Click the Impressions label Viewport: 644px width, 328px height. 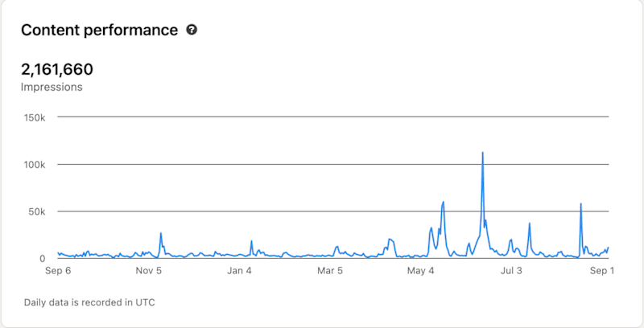pos(52,88)
